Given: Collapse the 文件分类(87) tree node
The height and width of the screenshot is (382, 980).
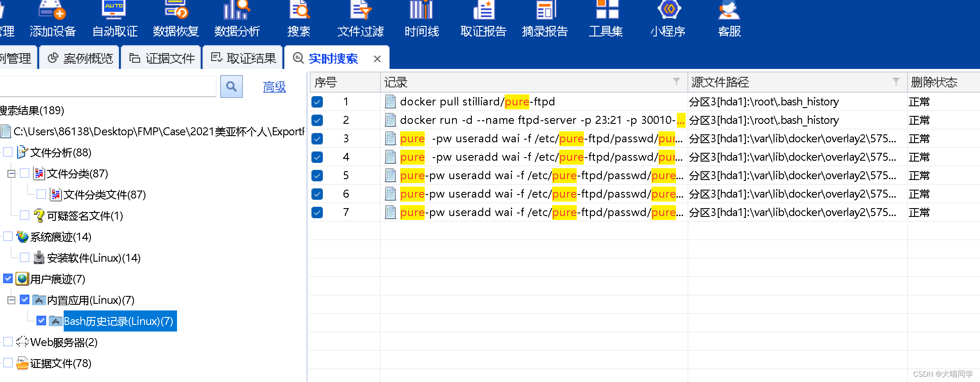Looking at the screenshot, I should 11,174.
